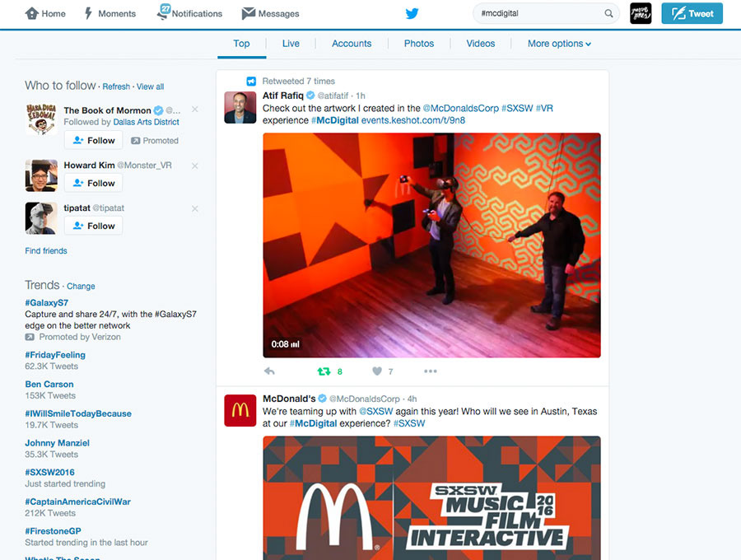Play the VR experience video
Image resolution: width=741 pixels, height=560 pixels.
pos(431,245)
